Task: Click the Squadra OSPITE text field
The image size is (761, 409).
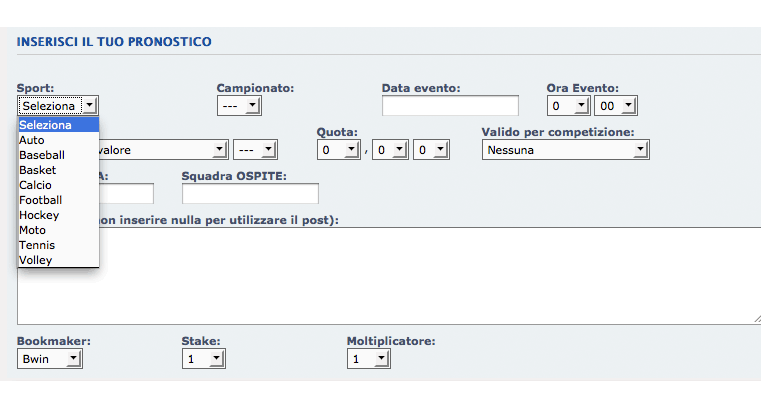Action: coord(250,194)
